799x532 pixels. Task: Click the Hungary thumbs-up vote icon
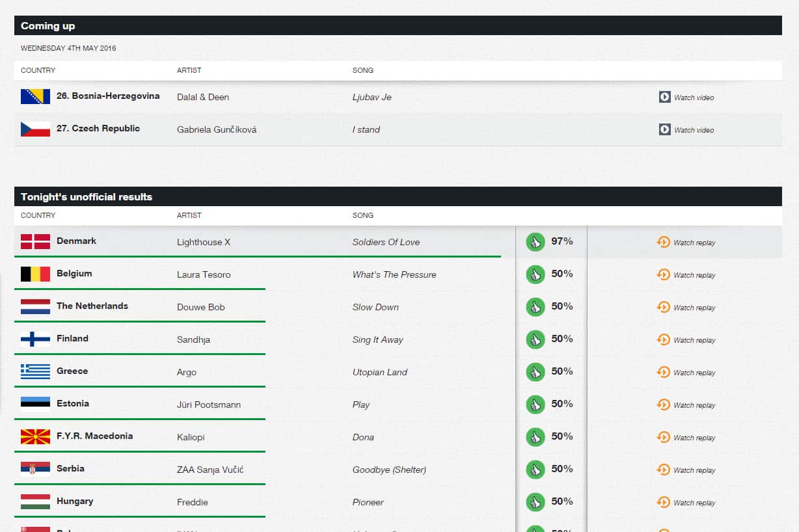pyautogui.click(x=535, y=502)
